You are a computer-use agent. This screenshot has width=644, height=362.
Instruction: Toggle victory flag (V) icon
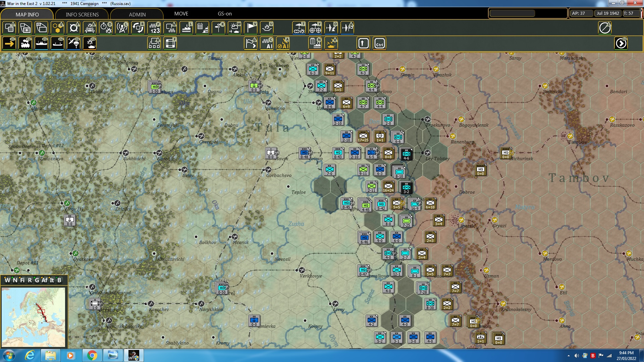click(251, 28)
